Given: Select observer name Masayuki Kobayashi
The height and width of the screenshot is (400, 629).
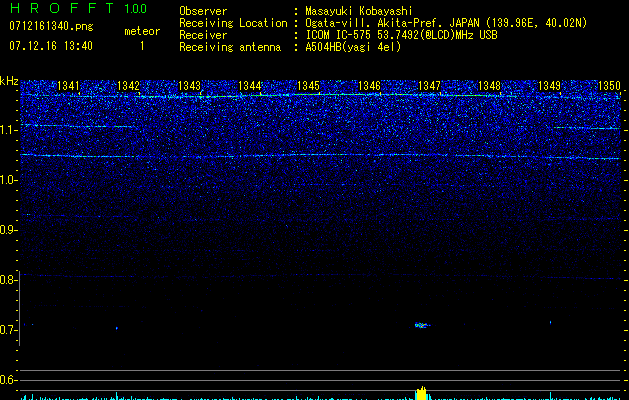Looking at the screenshot, I should click(359, 11).
